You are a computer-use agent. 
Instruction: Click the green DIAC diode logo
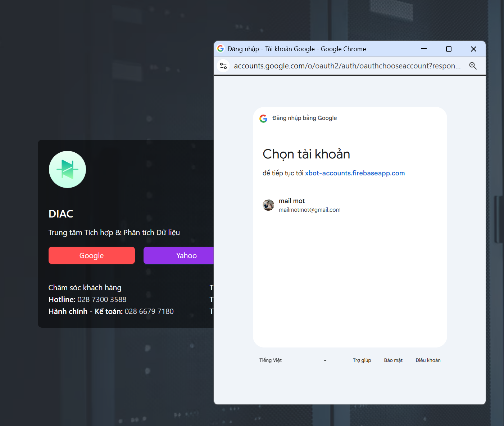pyautogui.click(x=67, y=169)
